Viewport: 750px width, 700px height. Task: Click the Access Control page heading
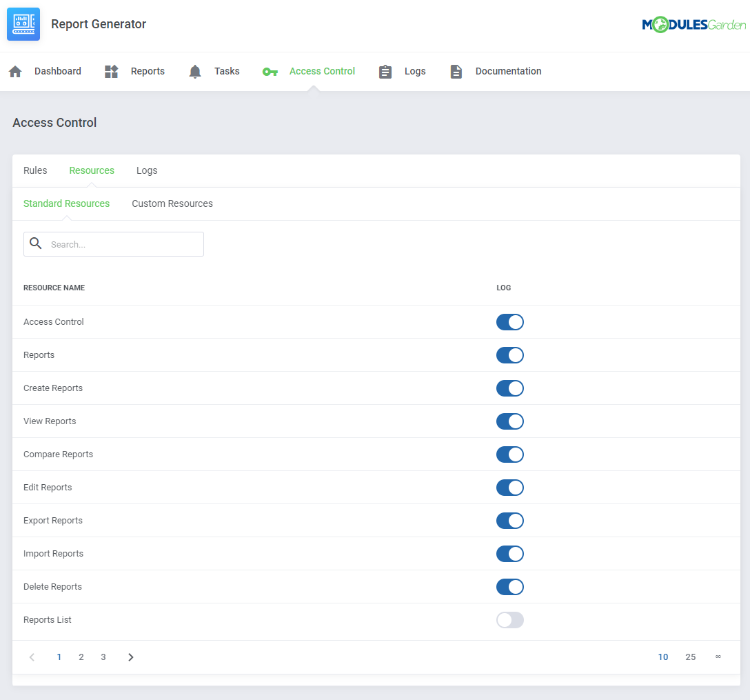[54, 123]
